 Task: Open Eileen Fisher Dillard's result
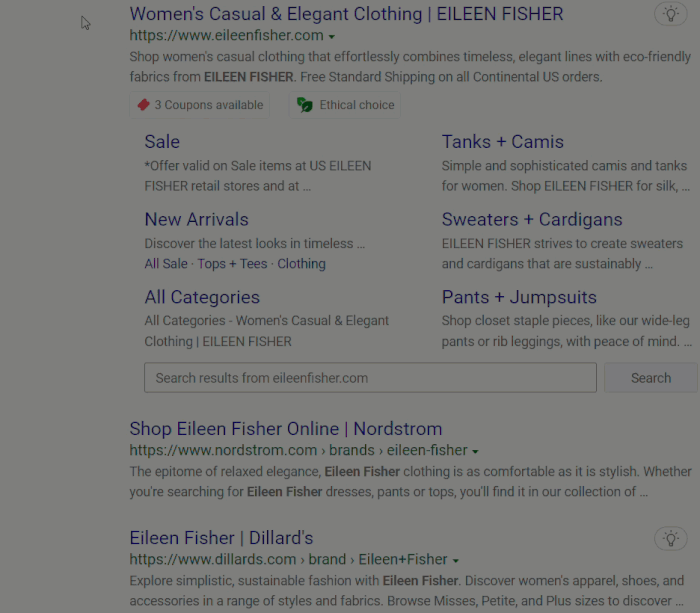tap(221, 538)
